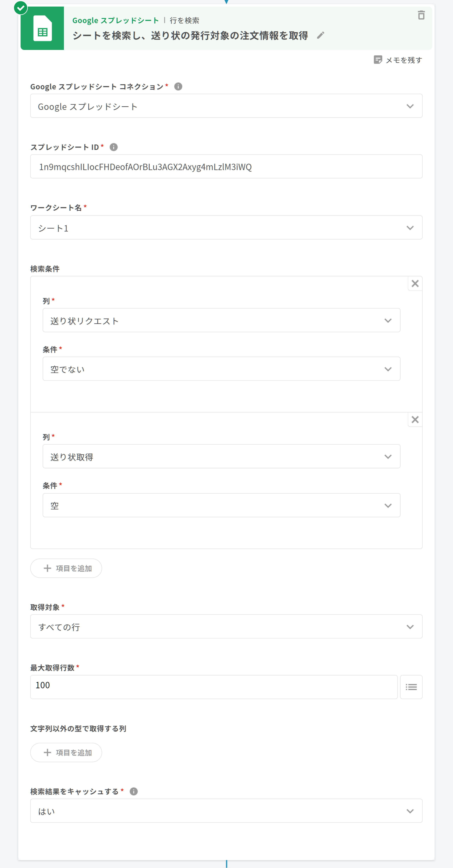Remove the 送り状リクエスト search condition
453x868 pixels.
tap(415, 284)
